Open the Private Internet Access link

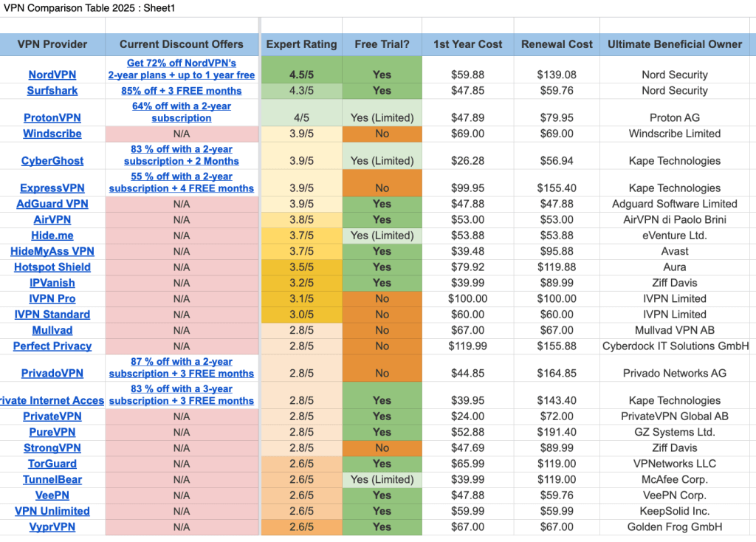click(x=52, y=401)
